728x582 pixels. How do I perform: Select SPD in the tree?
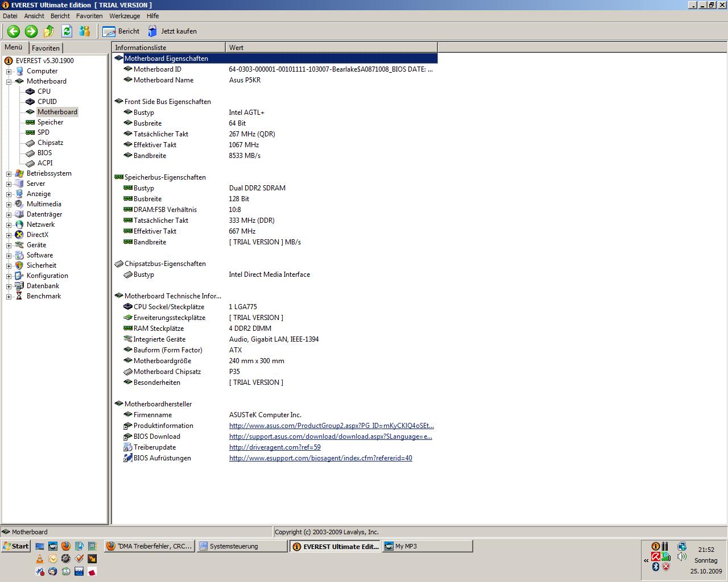(x=43, y=132)
